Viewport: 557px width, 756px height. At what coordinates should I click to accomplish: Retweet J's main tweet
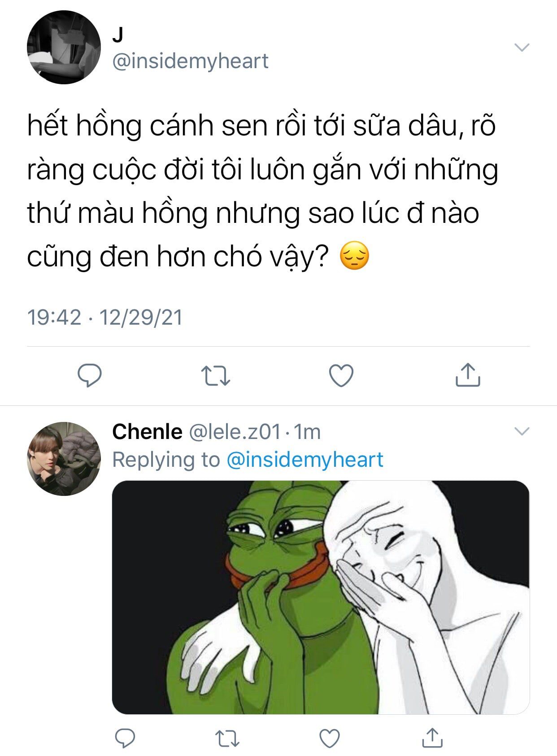(215, 376)
